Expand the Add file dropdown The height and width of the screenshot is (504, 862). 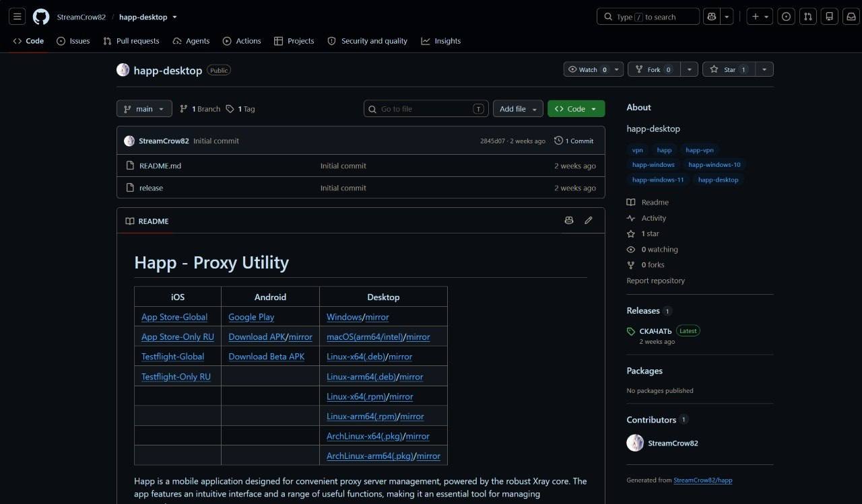518,109
